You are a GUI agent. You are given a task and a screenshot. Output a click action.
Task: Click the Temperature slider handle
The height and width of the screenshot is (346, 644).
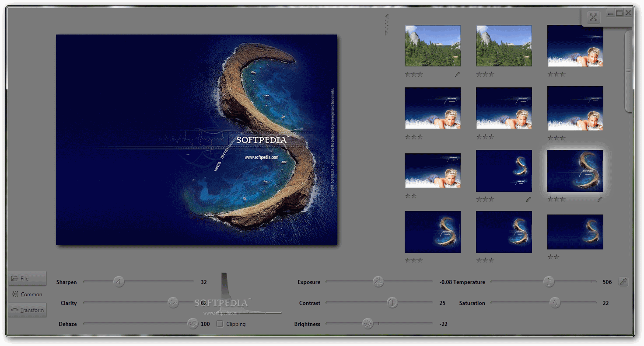(549, 282)
